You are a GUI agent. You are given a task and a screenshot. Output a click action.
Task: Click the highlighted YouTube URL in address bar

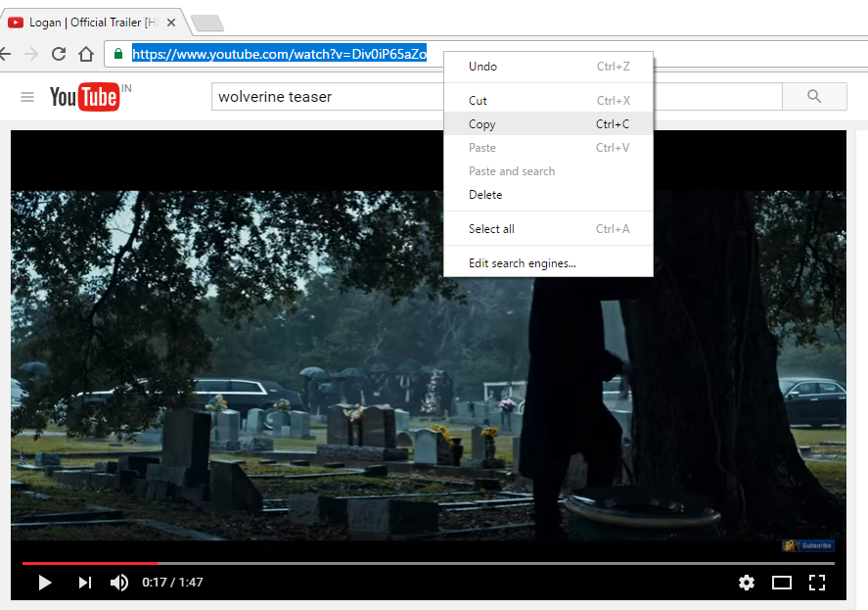(279, 54)
